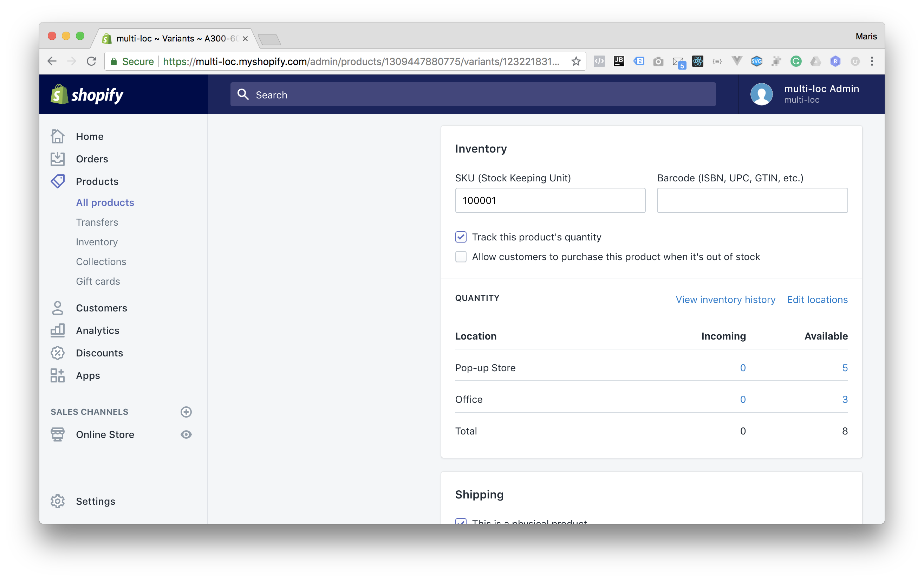Screen dimensions: 924x580
Task: Open View inventory history link
Action: [x=725, y=299]
